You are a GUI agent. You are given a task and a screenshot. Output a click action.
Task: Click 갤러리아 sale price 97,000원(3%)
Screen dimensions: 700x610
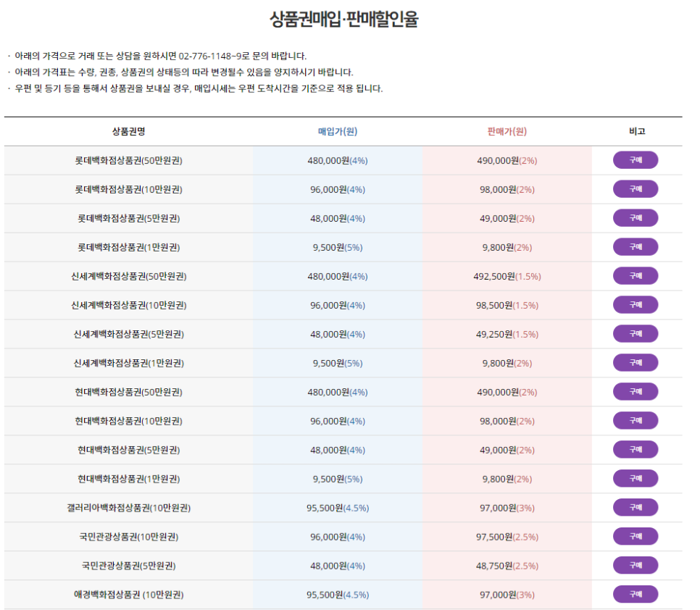pyautogui.click(x=507, y=509)
